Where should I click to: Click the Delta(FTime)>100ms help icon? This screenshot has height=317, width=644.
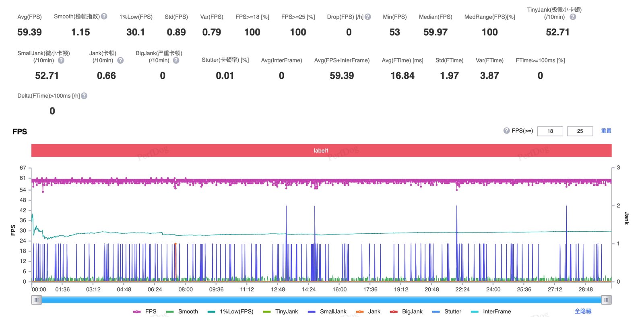(x=84, y=96)
